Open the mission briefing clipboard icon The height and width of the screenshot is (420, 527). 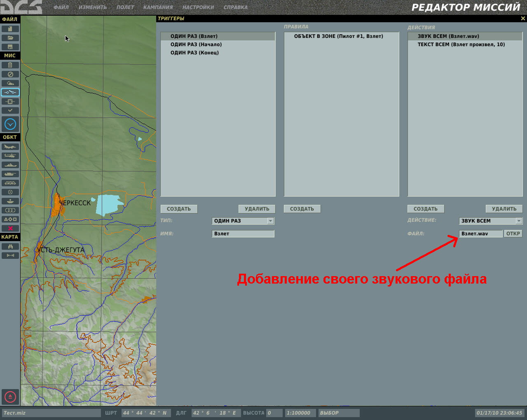tap(10, 65)
